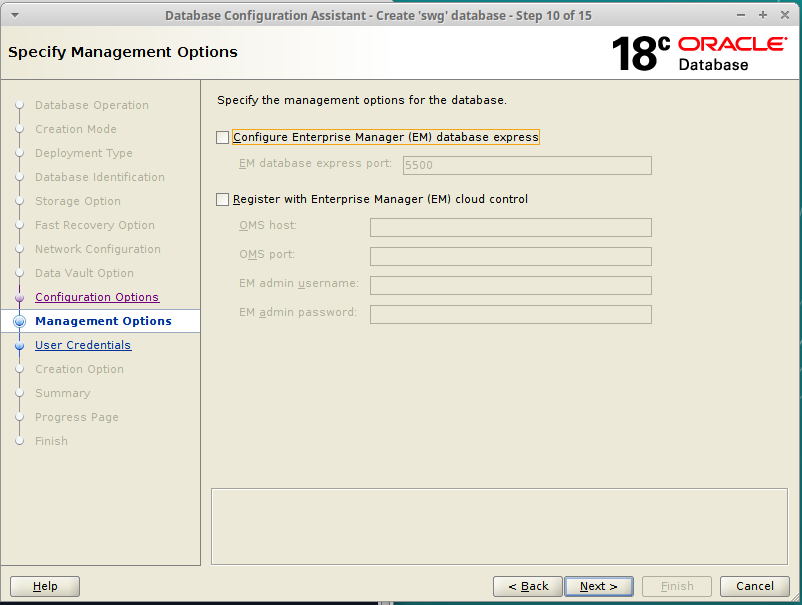Click the Specify Management Options heading
Viewport: 802px width, 605px height.
click(x=123, y=52)
